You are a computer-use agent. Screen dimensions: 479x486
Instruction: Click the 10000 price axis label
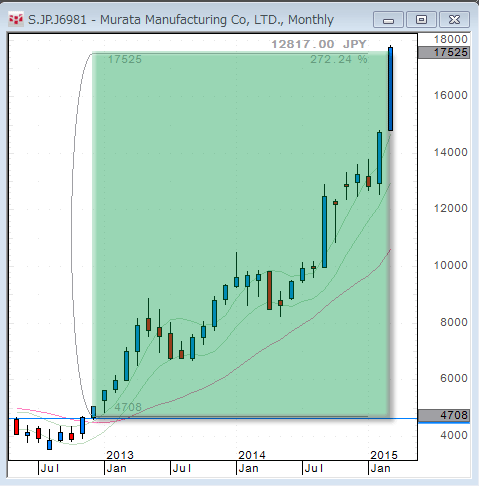tap(450, 265)
